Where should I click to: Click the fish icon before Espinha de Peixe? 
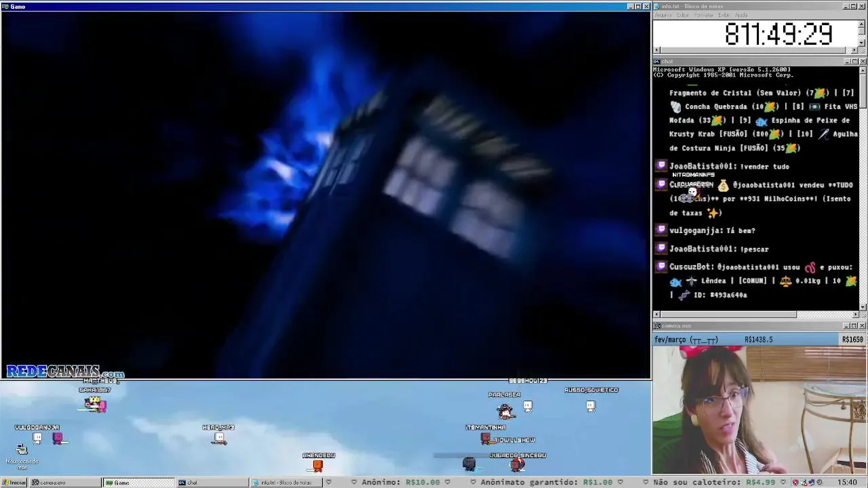761,121
